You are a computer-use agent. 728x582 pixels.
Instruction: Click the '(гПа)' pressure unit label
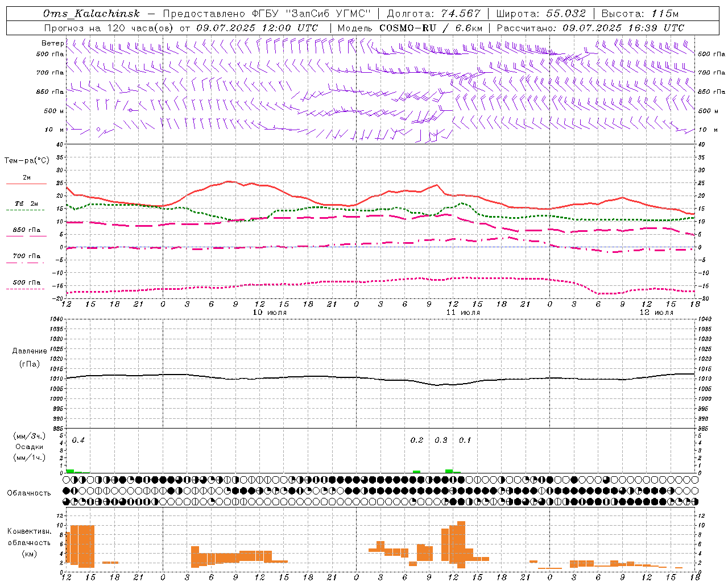click(30, 364)
